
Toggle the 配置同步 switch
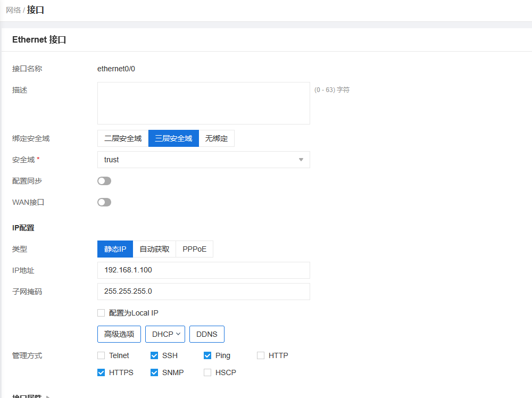click(104, 181)
